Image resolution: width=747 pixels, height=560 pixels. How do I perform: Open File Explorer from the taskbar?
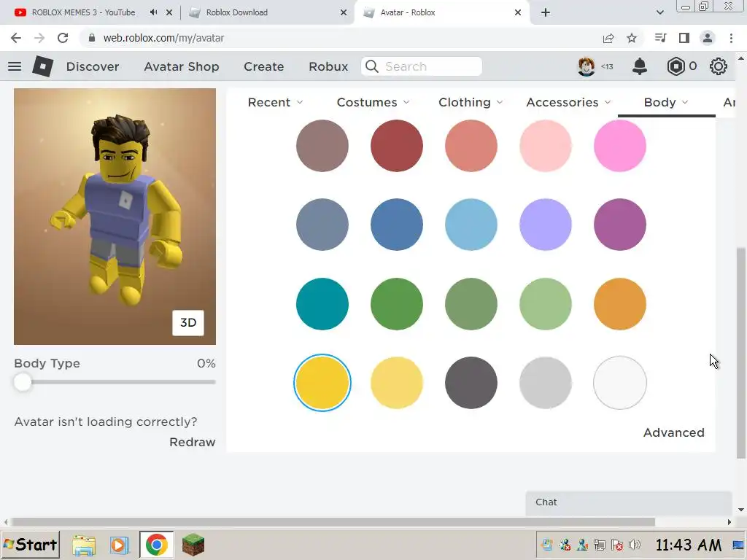pos(84,545)
